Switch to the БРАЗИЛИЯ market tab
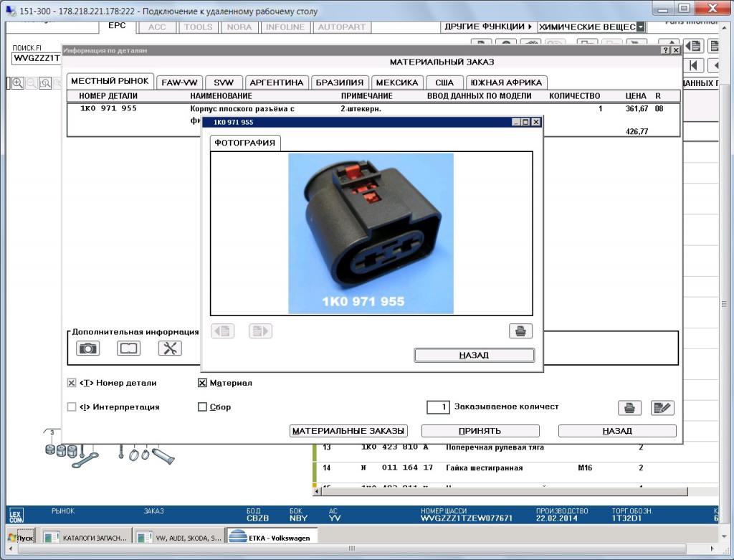The width and height of the screenshot is (734, 560). (x=340, y=82)
